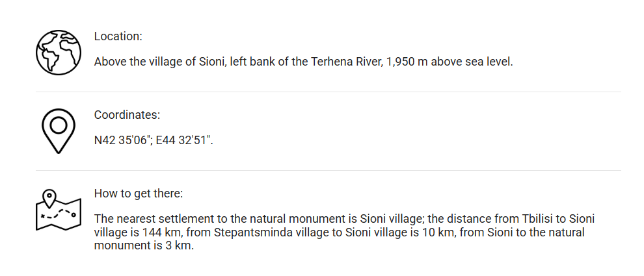Screen dimensions: 644x276
Task: Click the word "Tbilisi" in directions
Action: tap(531, 219)
